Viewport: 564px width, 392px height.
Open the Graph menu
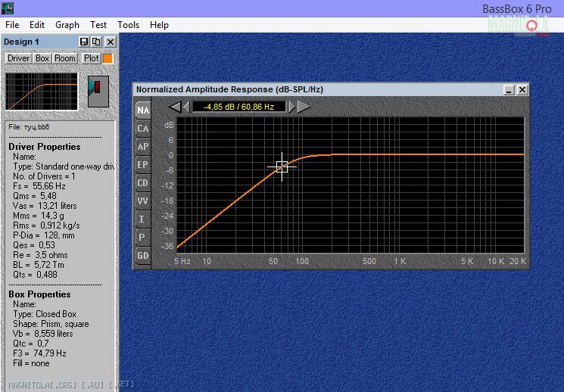point(67,25)
